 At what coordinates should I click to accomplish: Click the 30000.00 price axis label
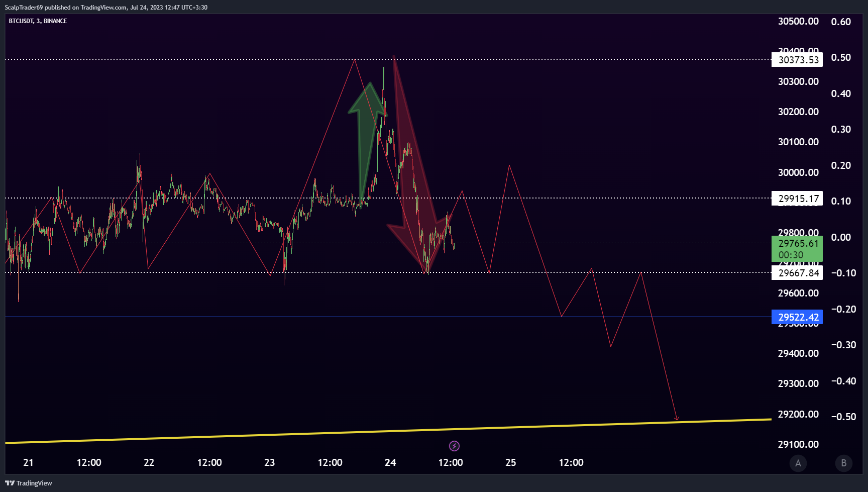pyautogui.click(x=798, y=172)
